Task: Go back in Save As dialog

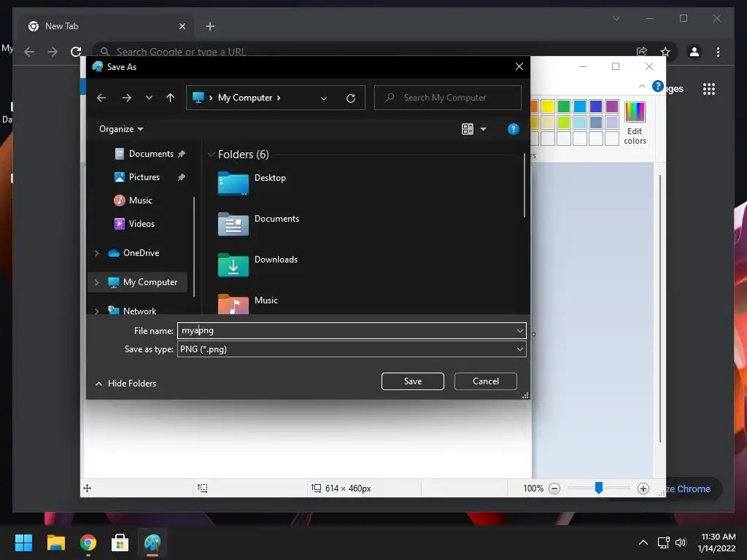Action: [101, 98]
